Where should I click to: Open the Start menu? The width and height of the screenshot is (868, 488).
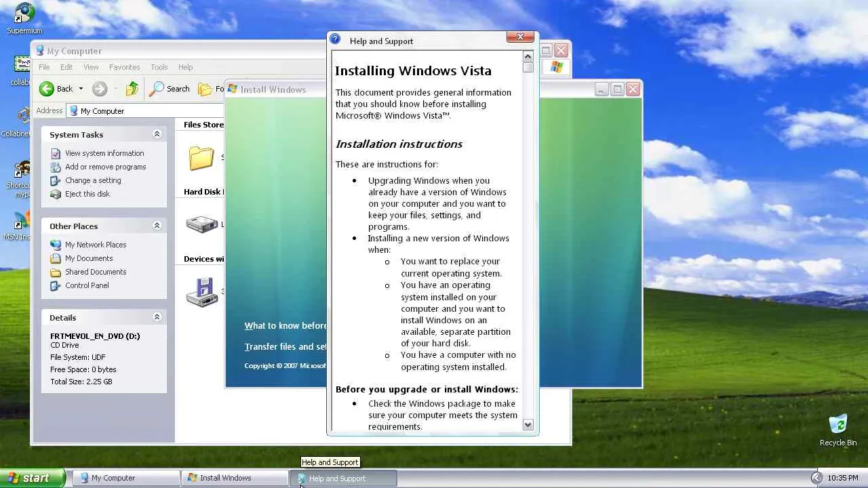click(x=33, y=478)
